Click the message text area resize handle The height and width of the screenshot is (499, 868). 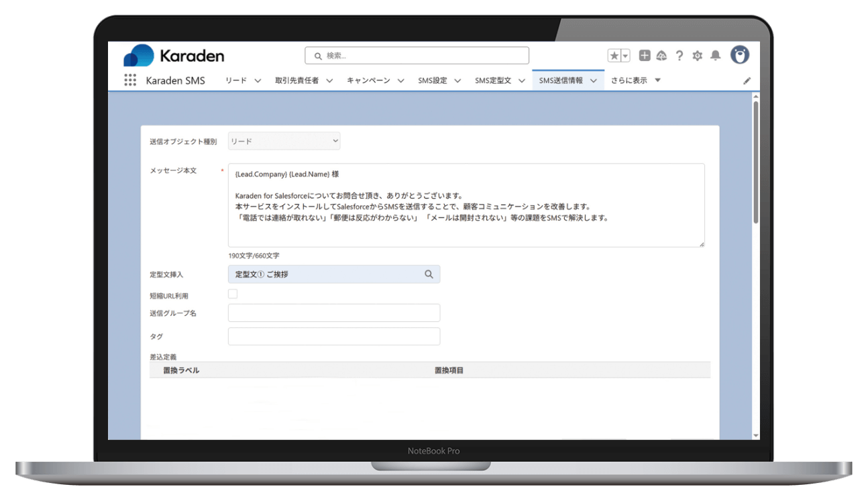pos(702,244)
